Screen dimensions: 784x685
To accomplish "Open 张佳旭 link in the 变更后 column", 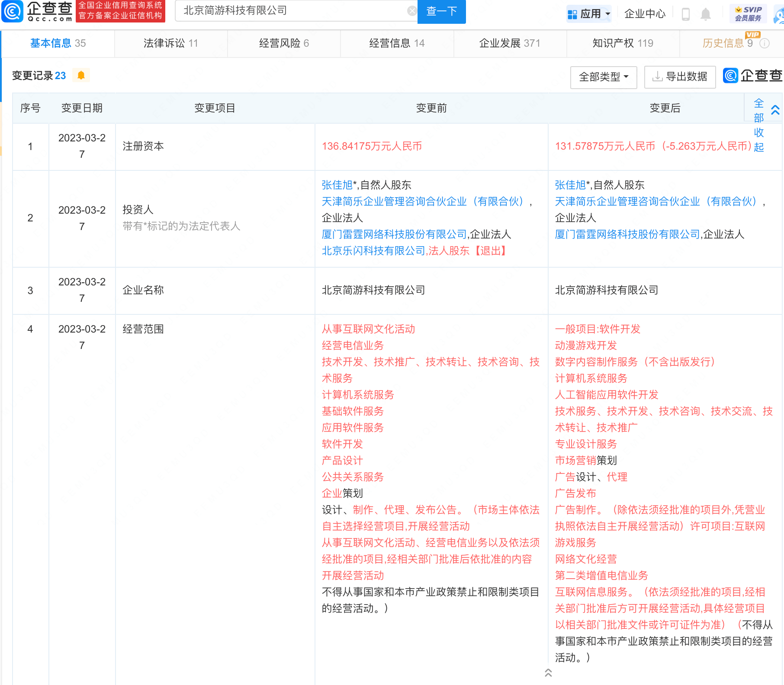I will pyautogui.click(x=570, y=185).
